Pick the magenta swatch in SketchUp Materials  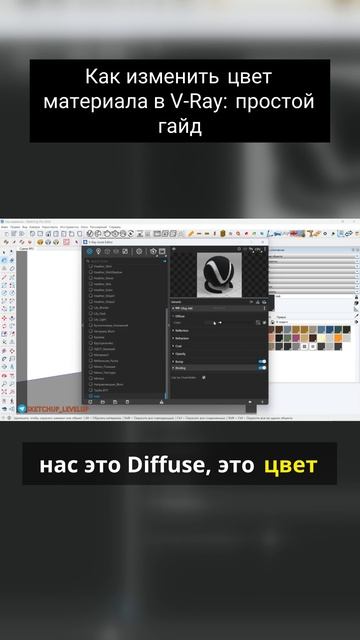[x=296, y=338]
